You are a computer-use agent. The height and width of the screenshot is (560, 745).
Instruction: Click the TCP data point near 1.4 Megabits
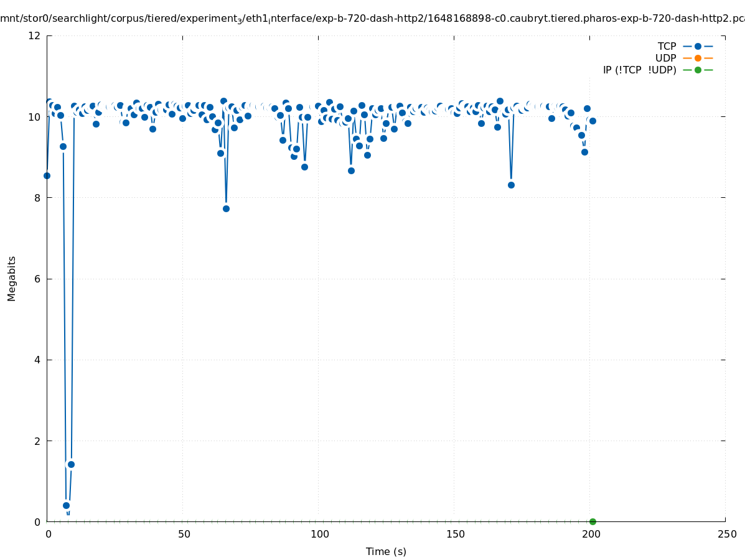(71, 464)
